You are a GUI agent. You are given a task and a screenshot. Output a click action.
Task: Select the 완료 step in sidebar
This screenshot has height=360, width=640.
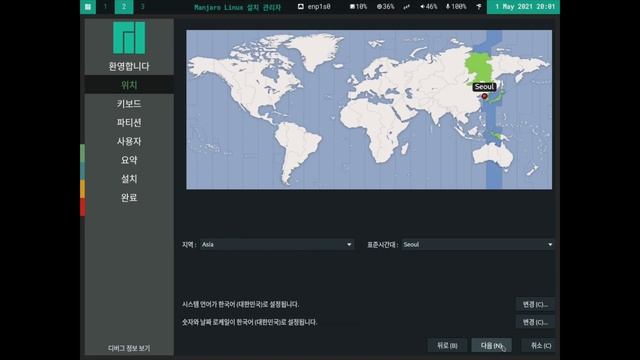tap(129, 198)
